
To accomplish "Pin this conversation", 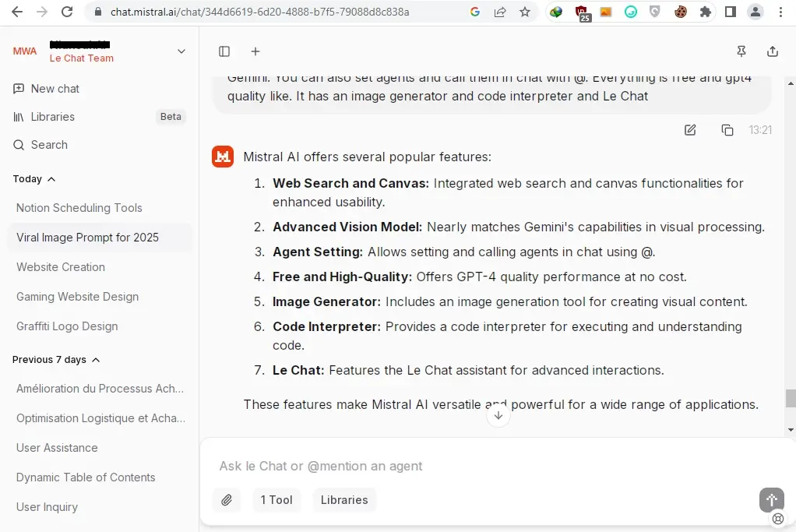I will tap(741, 51).
